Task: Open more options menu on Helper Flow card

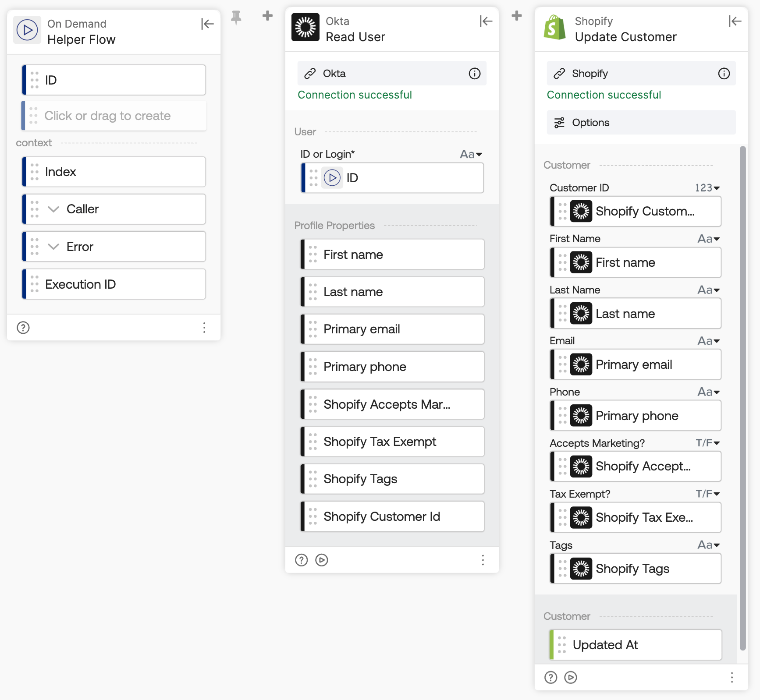Action: click(204, 328)
